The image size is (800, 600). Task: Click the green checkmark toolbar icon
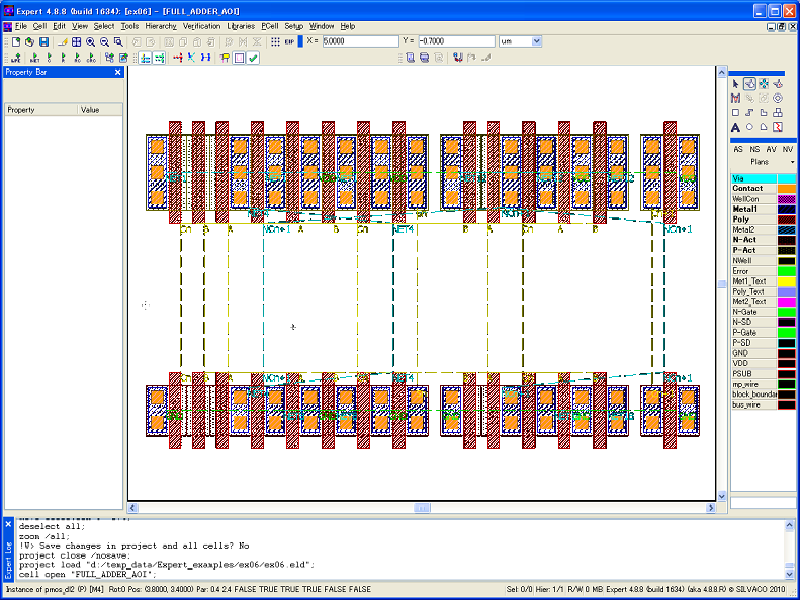[254, 58]
